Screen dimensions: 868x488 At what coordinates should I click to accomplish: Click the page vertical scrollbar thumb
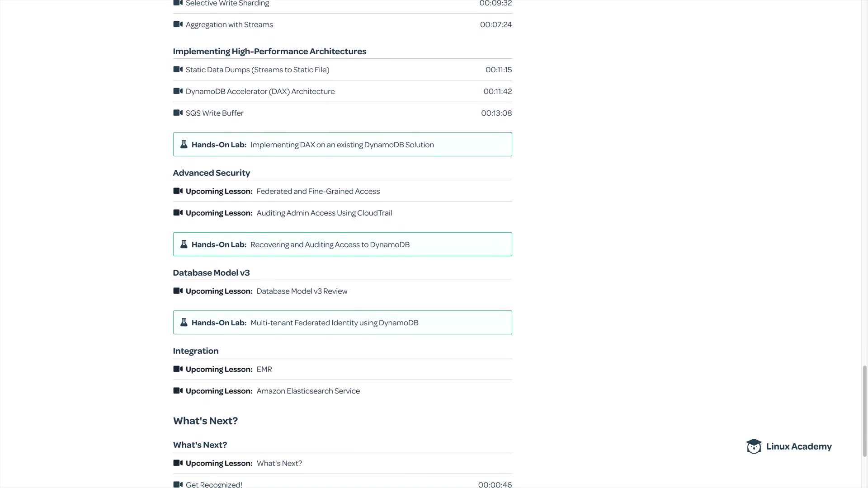coord(865,410)
